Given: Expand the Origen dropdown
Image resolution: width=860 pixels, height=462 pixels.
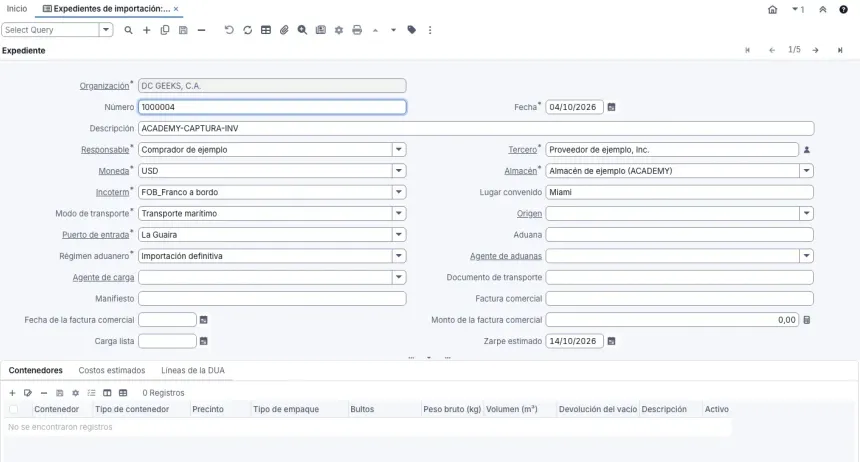Looking at the screenshot, I should click(806, 213).
